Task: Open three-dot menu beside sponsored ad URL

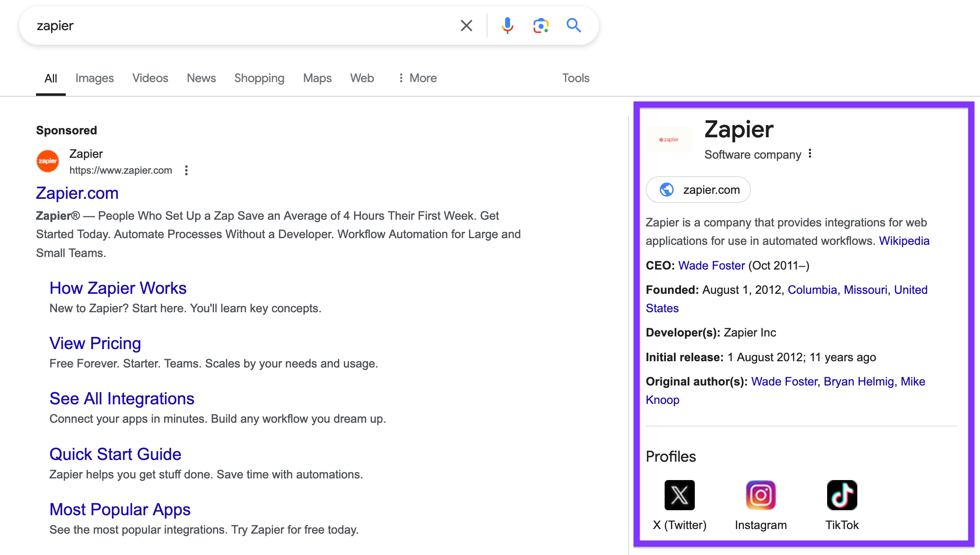Action: [186, 170]
